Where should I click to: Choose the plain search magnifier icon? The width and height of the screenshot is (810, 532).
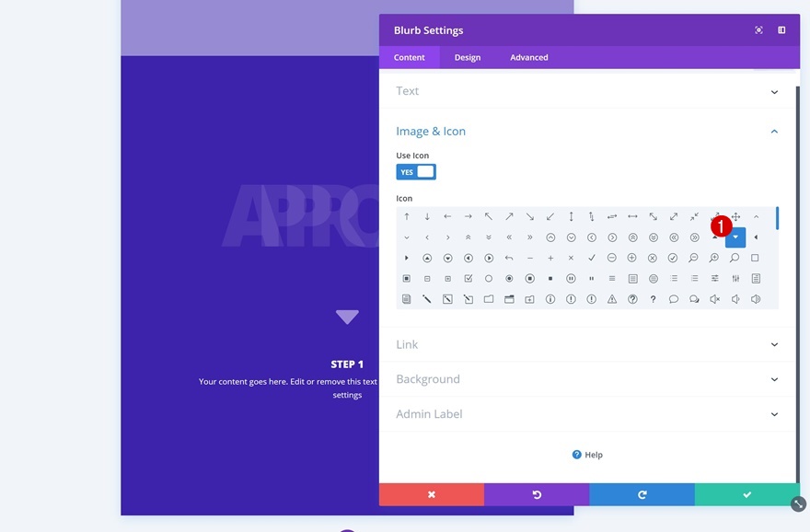tap(735, 258)
